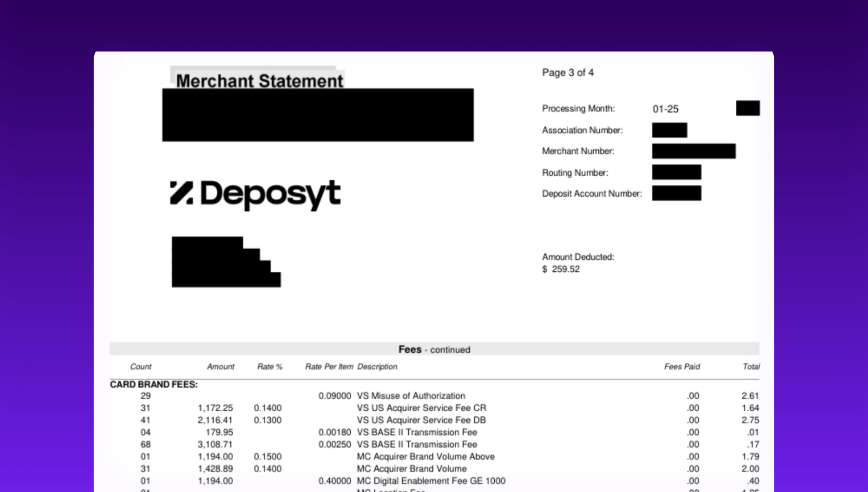
Task: Click the "Page 3 of 4" indicator
Action: pos(568,73)
